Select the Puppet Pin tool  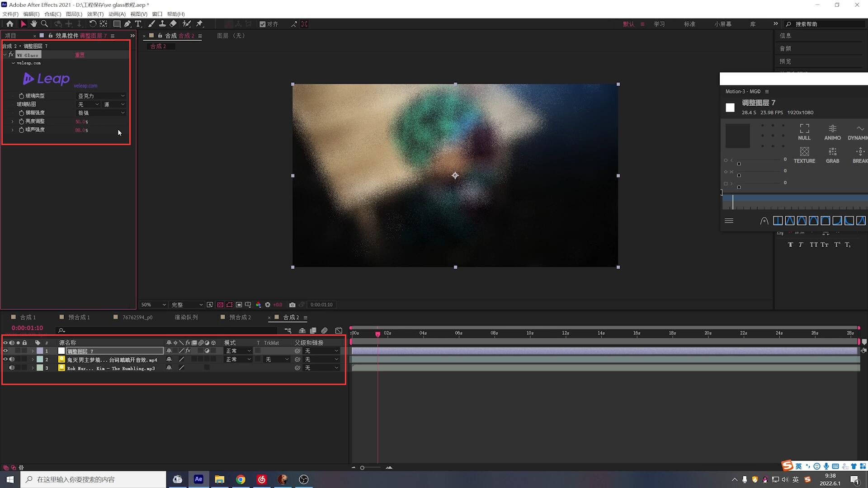pos(199,24)
